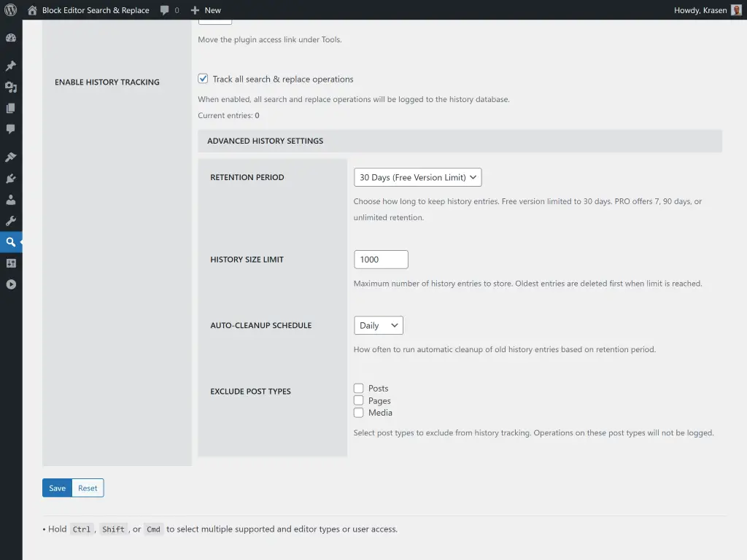The height and width of the screenshot is (560, 747).
Task: Open the Media library icon
Action: [x=10, y=87]
